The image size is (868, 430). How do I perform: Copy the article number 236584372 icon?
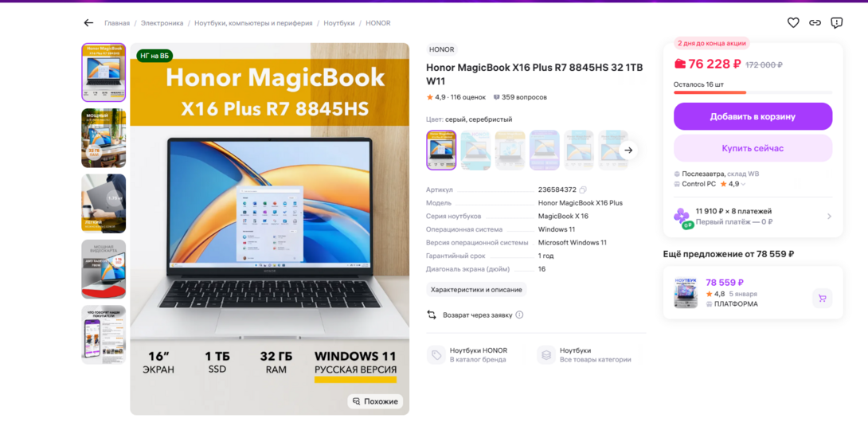click(x=582, y=190)
